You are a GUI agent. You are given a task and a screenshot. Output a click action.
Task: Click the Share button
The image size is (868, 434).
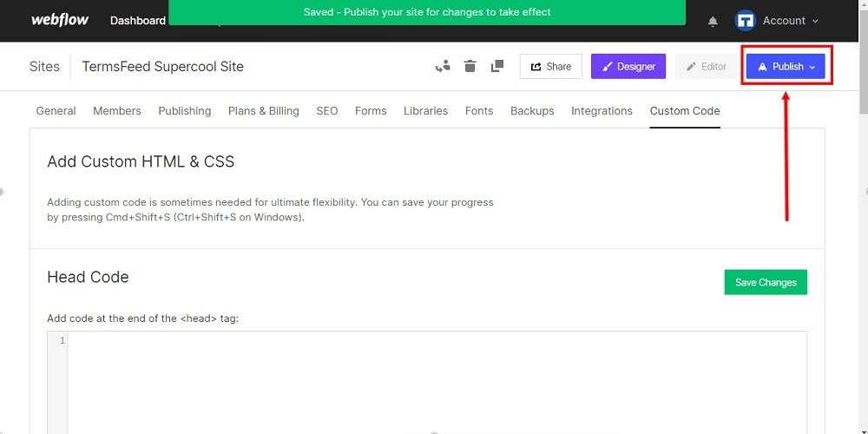coord(551,67)
